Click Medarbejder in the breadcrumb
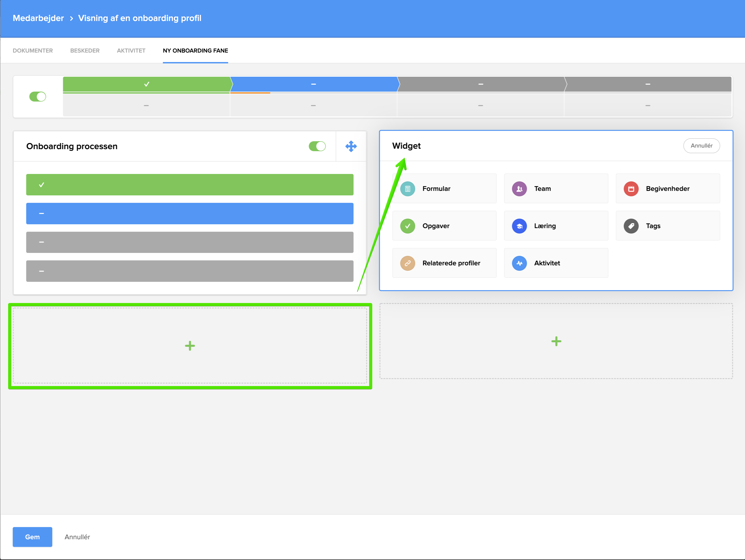The image size is (745, 560). pyautogui.click(x=38, y=18)
